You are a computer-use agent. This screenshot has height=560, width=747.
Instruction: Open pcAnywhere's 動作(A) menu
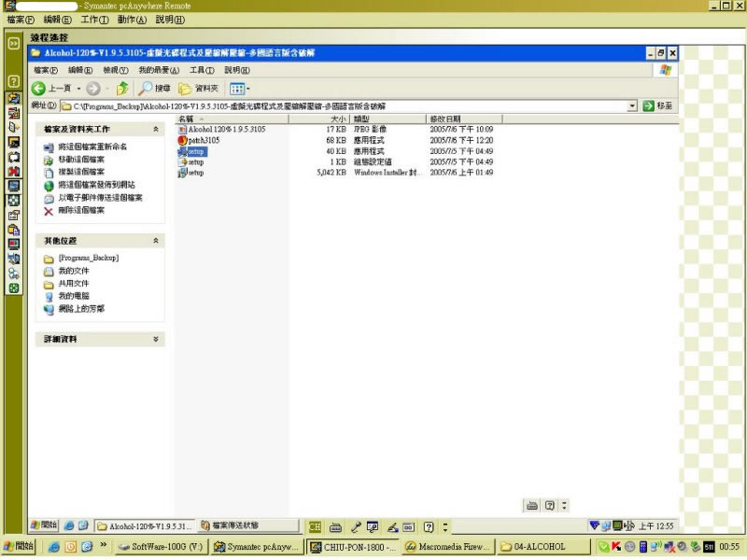pyautogui.click(x=132, y=20)
